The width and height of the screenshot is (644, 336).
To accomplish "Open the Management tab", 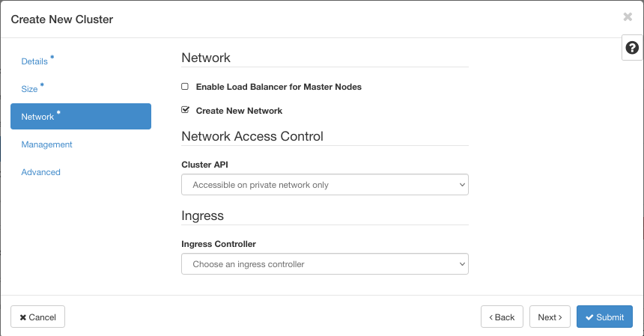I will point(46,144).
